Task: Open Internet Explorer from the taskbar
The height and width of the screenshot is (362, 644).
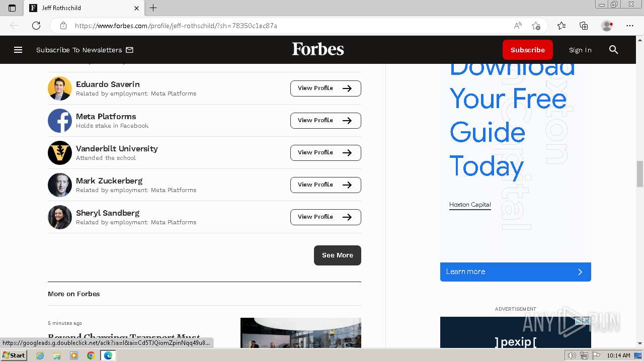Action: tap(40, 355)
